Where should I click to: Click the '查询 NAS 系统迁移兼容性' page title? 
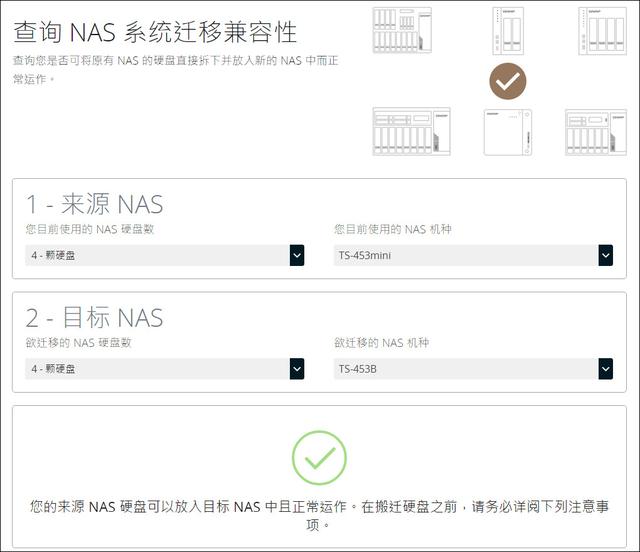pos(155,31)
